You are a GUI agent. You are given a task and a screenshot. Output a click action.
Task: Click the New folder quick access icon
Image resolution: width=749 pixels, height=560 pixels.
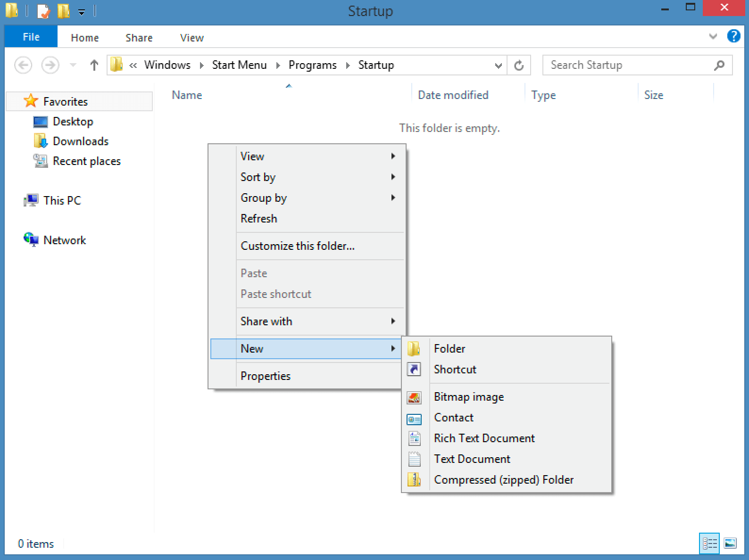tap(64, 10)
